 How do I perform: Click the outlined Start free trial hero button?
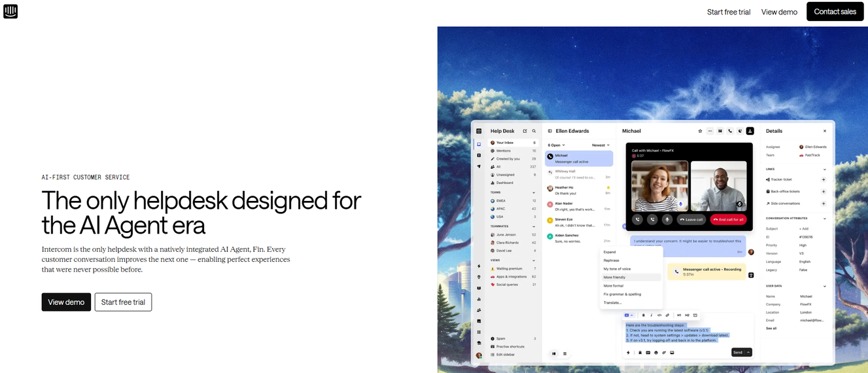(x=123, y=302)
